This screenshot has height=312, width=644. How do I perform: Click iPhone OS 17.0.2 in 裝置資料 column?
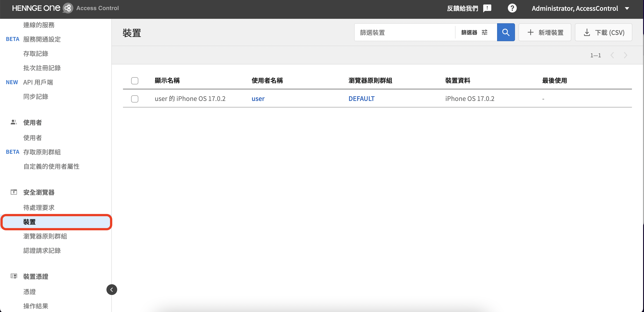pos(470,98)
